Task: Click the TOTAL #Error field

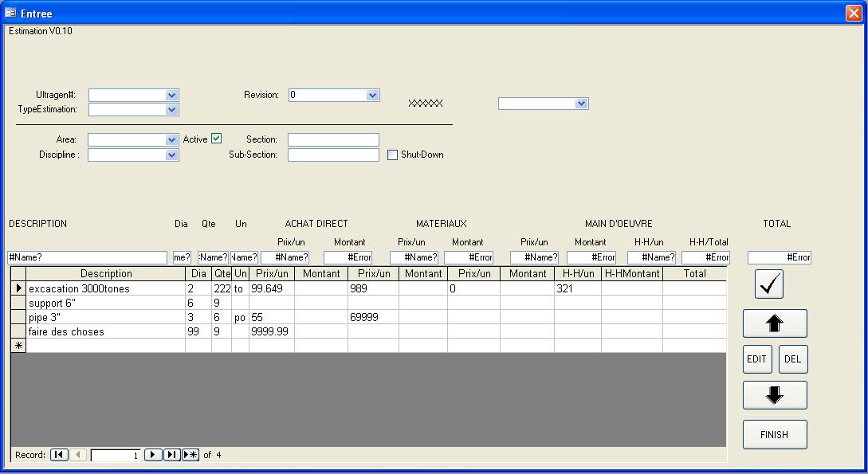Action: click(780, 257)
